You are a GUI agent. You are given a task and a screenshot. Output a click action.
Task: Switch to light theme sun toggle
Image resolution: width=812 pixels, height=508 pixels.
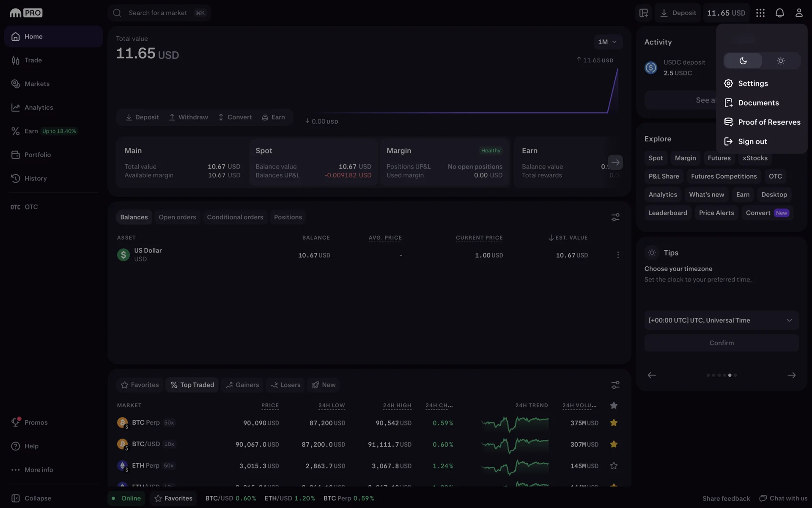click(x=781, y=61)
